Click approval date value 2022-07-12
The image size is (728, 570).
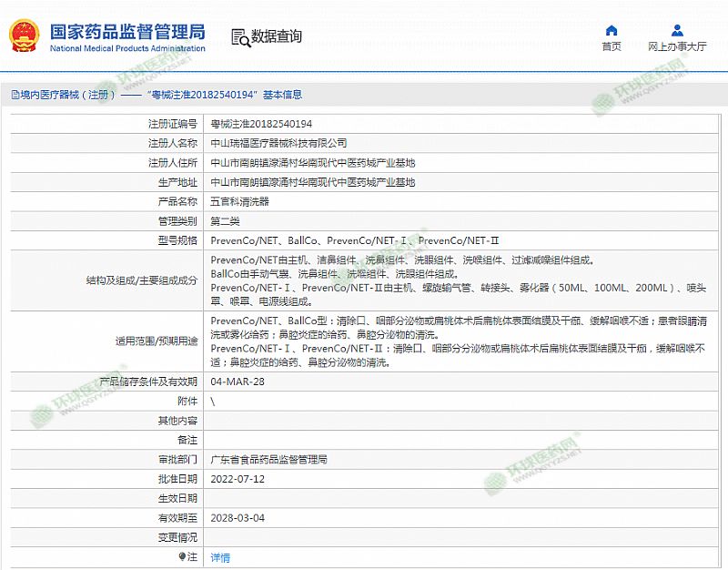click(x=238, y=479)
